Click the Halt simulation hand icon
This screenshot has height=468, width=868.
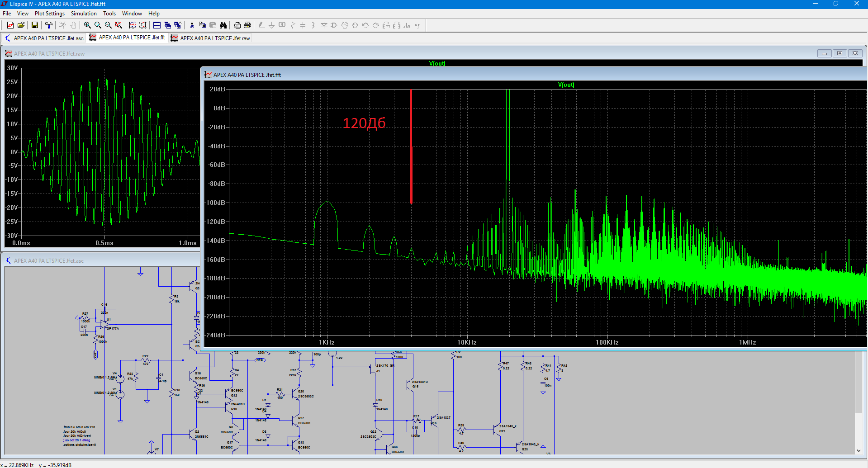pos(73,25)
